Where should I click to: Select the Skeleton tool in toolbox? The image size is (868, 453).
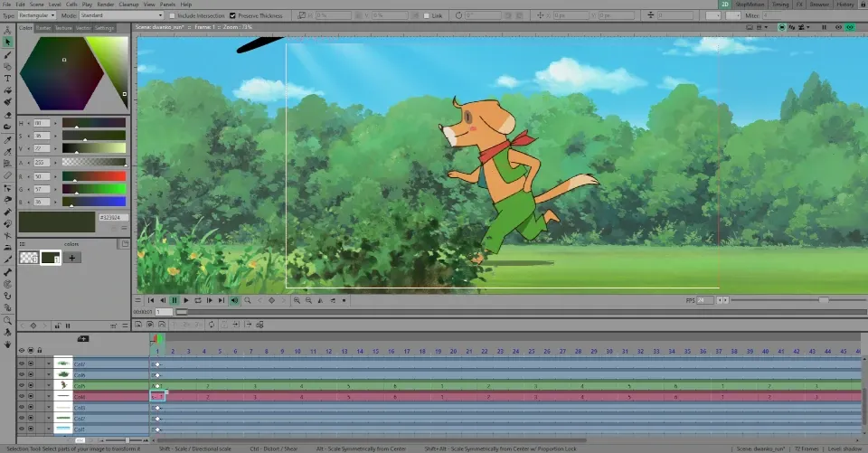8,272
